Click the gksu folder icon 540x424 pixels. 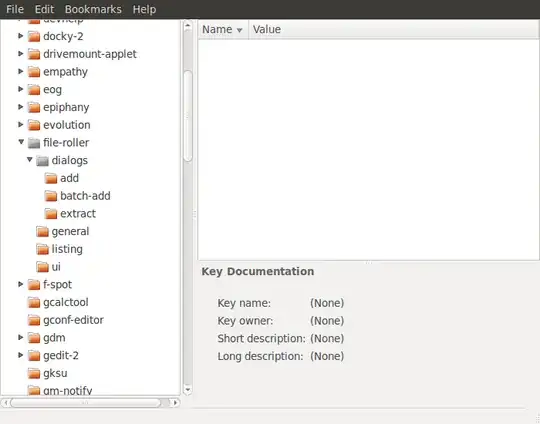pyautogui.click(x=34, y=373)
